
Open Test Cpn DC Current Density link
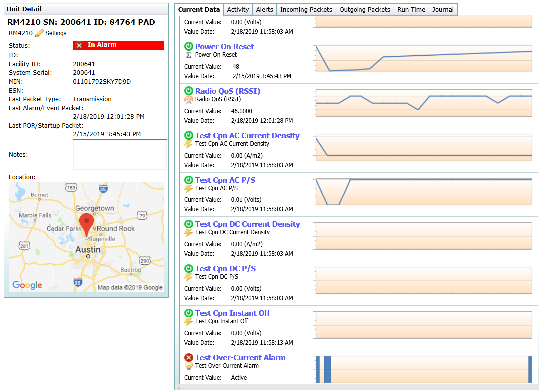tap(247, 224)
